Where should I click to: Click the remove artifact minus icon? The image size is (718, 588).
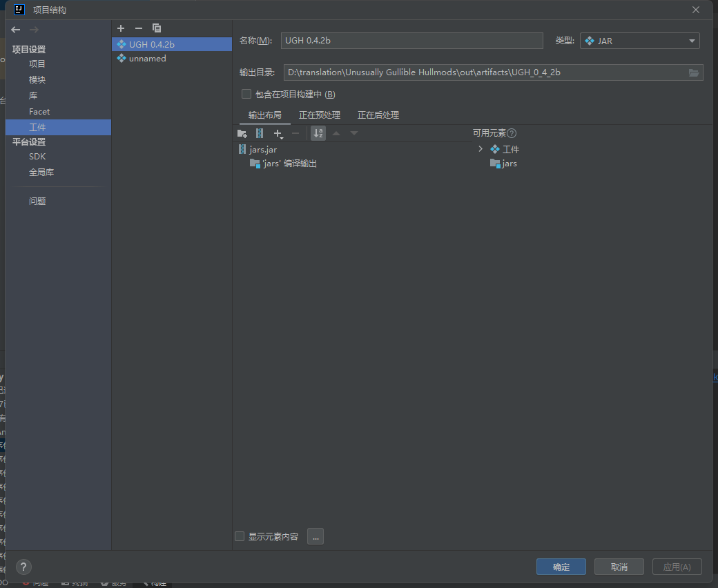tap(138, 28)
